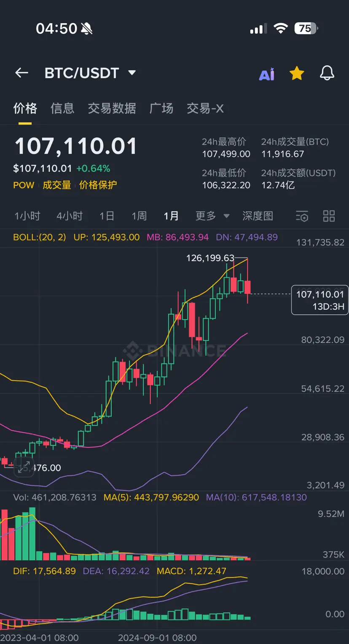Open price alert bell icon
This screenshot has height=644, width=349.
(x=327, y=73)
